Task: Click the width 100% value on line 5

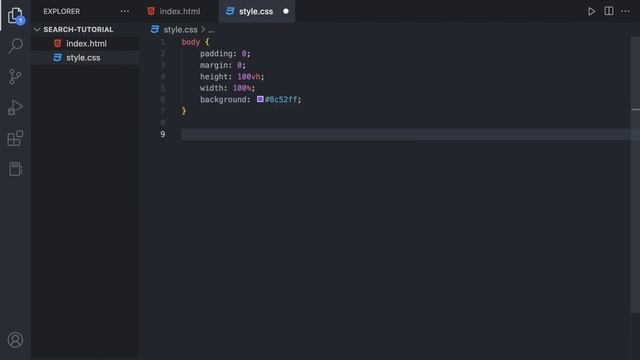Action: pyautogui.click(x=242, y=88)
